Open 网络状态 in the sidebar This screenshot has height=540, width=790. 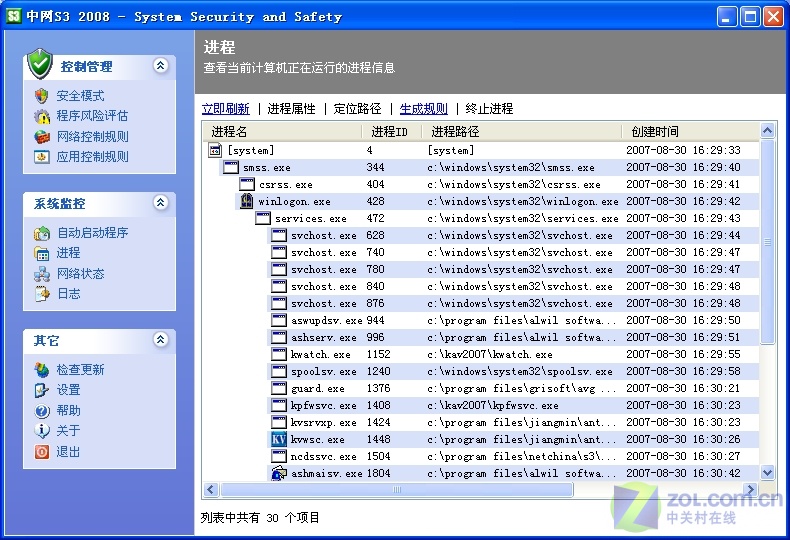(x=80, y=274)
